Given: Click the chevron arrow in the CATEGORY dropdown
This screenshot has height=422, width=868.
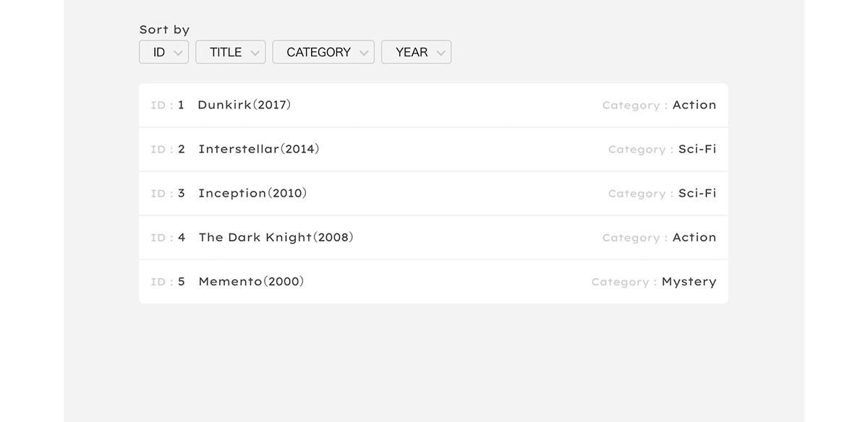Looking at the screenshot, I should point(364,53).
